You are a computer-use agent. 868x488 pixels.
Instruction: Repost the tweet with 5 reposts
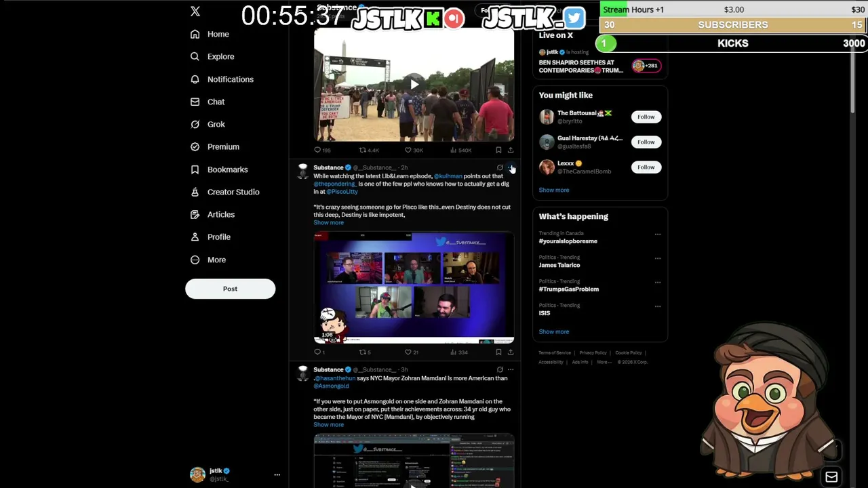click(x=365, y=352)
